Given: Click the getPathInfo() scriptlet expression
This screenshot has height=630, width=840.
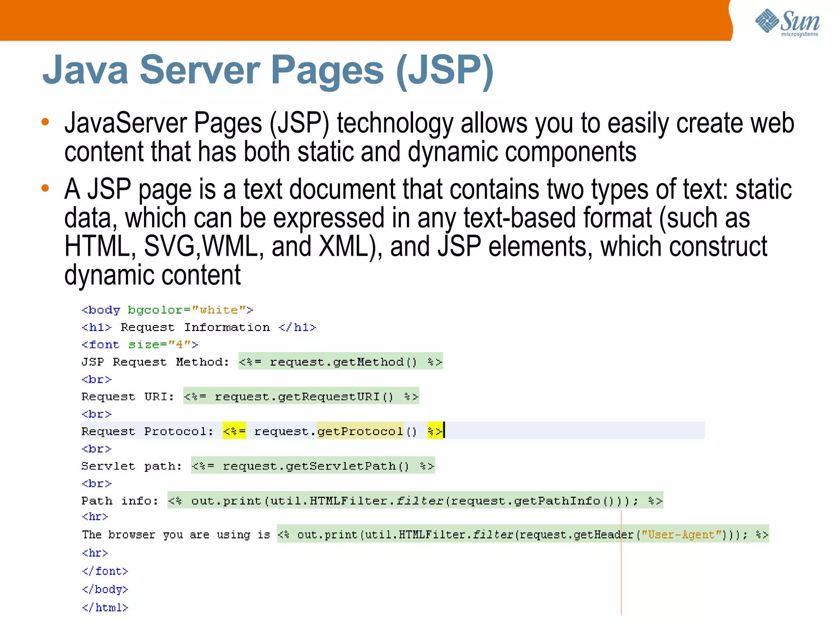Looking at the screenshot, I should (x=415, y=500).
